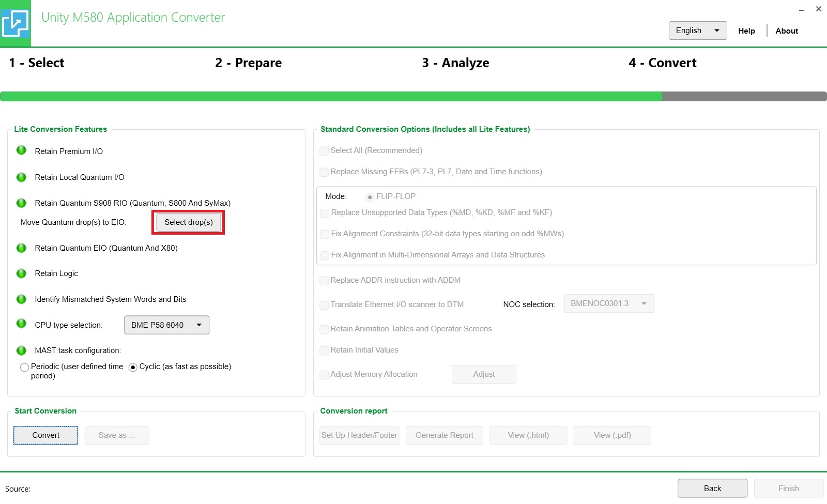The image size is (827, 504).
Task: Click the green indicator beside Retain Logic
Action: (21, 273)
